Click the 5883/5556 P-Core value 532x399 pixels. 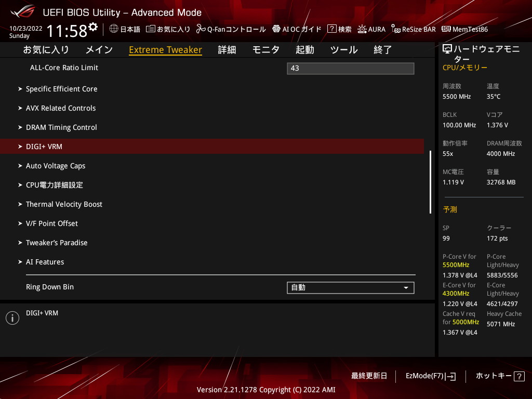click(x=502, y=275)
